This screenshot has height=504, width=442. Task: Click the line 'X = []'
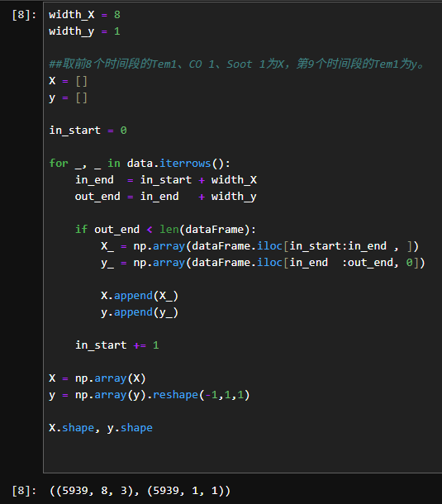68,81
